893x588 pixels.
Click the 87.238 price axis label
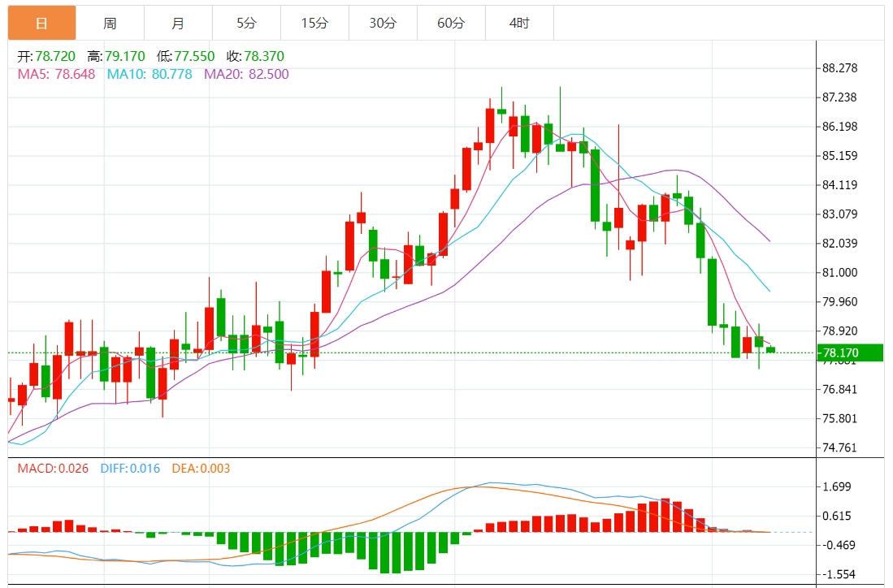click(840, 97)
